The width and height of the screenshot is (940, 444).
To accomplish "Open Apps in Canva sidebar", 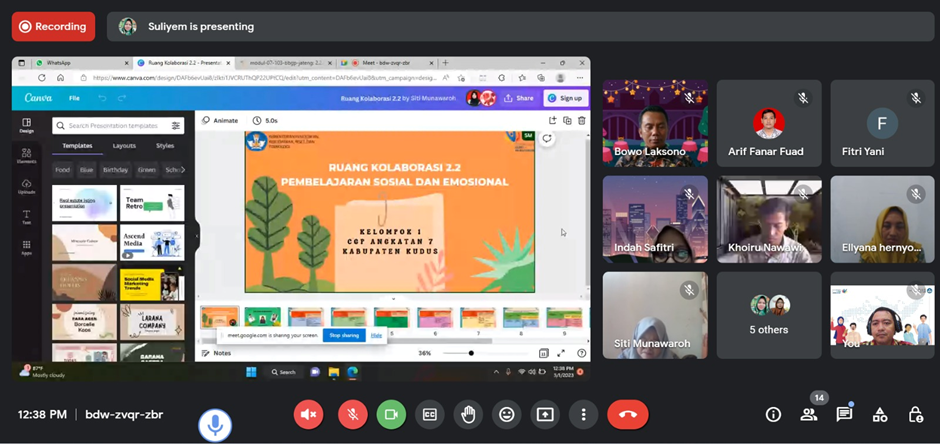I will click(26, 248).
